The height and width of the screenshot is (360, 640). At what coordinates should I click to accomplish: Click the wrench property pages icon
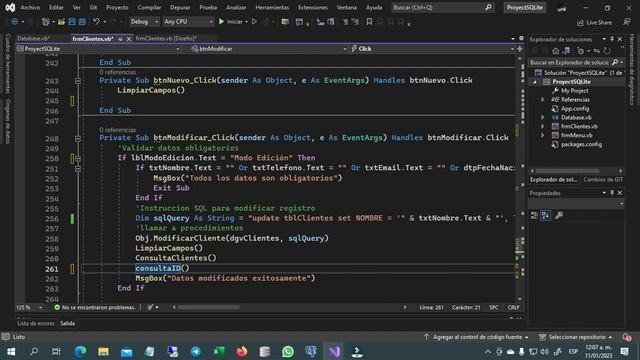tap(559, 215)
